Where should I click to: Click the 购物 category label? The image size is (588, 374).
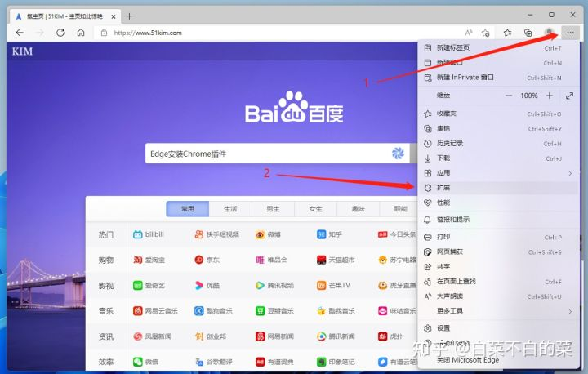105,260
